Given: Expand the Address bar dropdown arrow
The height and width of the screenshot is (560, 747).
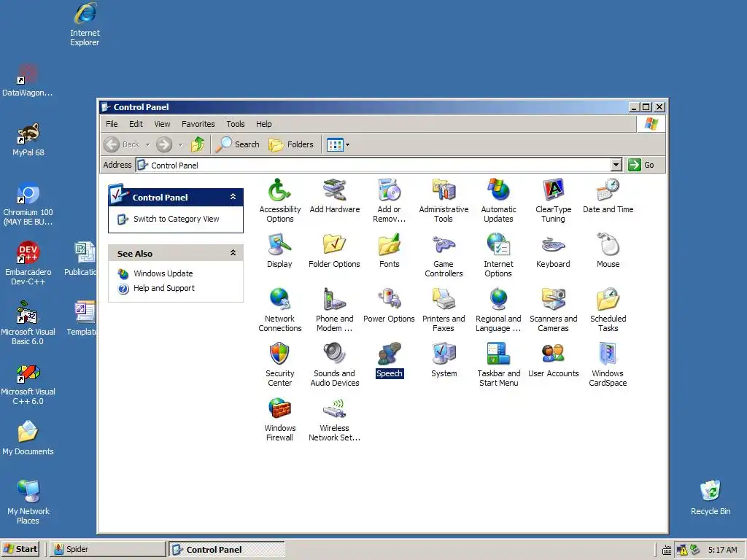Looking at the screenshot, I should (x=616, y=165).
